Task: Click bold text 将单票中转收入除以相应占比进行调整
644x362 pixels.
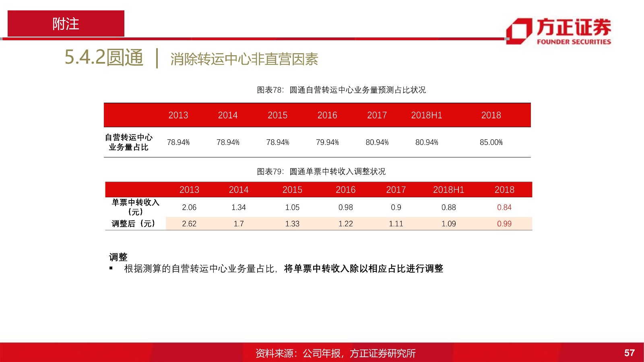Action: [x=363, y=269]
